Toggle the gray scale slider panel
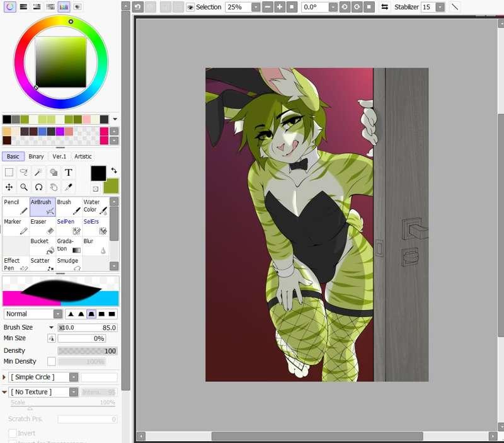This screenshot has height=443, width=504. pos(50,7)
